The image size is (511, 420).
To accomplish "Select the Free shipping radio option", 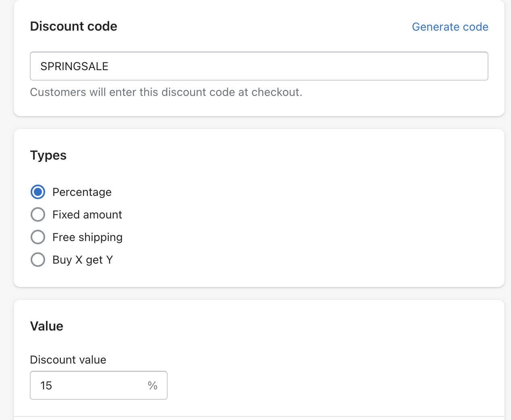I will coord(38,237).
